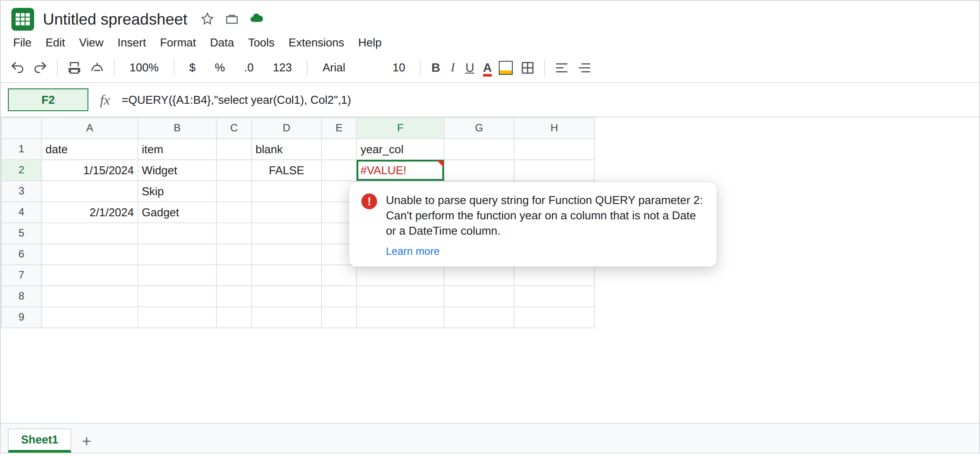980x457 pixels.
Task: Click the decimal places .0 button
Action: pyautogui.click(x=249, y=68)
